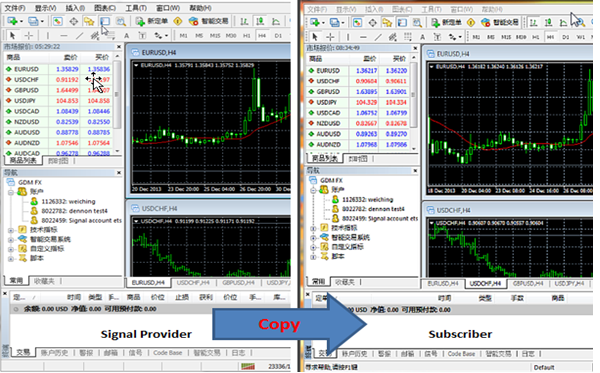Open the 工具(T) menu in Signal Provider window
The width and height of the screenshot is (600, 373).
pyautogui.click(x=136, y=8)
